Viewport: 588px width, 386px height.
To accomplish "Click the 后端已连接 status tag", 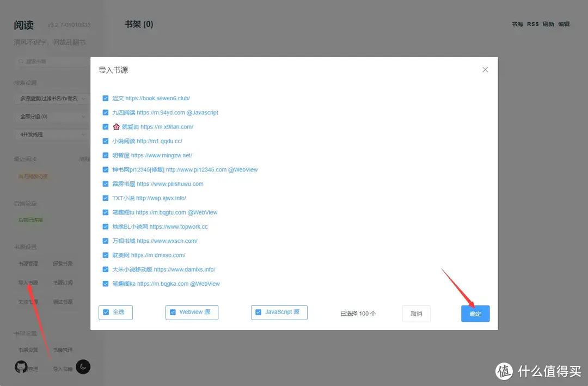I will coord(30,220).
